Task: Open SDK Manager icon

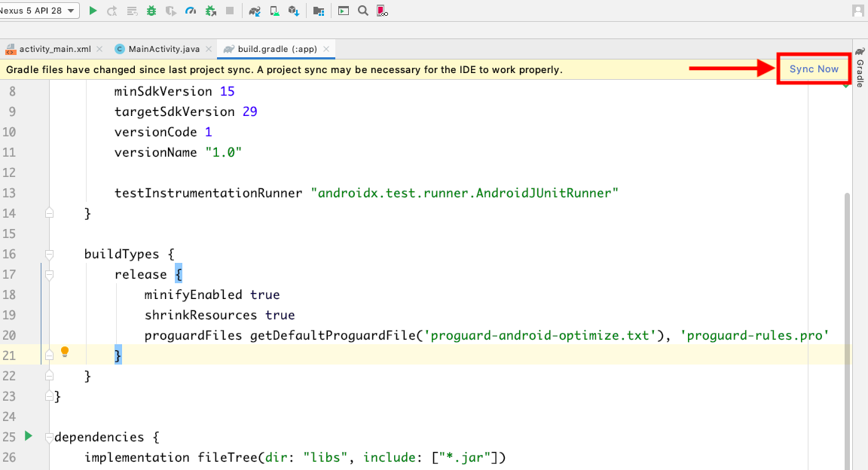Action: click(294, 11)
